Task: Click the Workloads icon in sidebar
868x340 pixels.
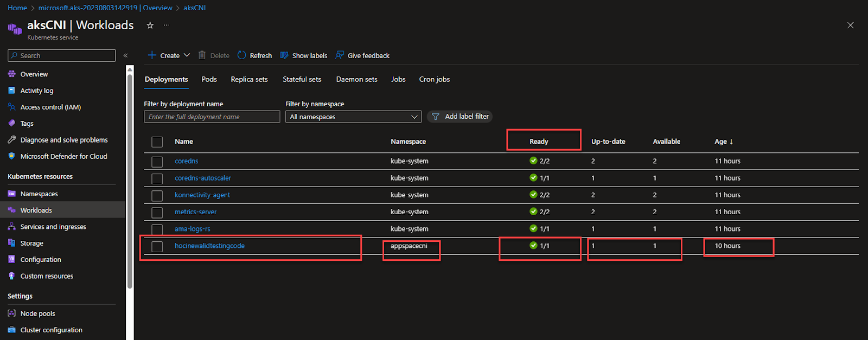Action: click(x=11, y=210)
